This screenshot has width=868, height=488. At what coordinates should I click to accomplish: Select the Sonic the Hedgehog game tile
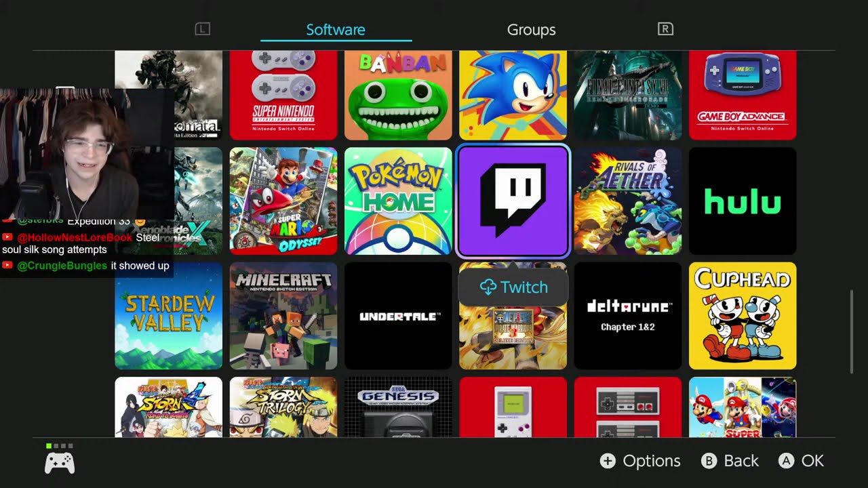(x=513, y=96)
